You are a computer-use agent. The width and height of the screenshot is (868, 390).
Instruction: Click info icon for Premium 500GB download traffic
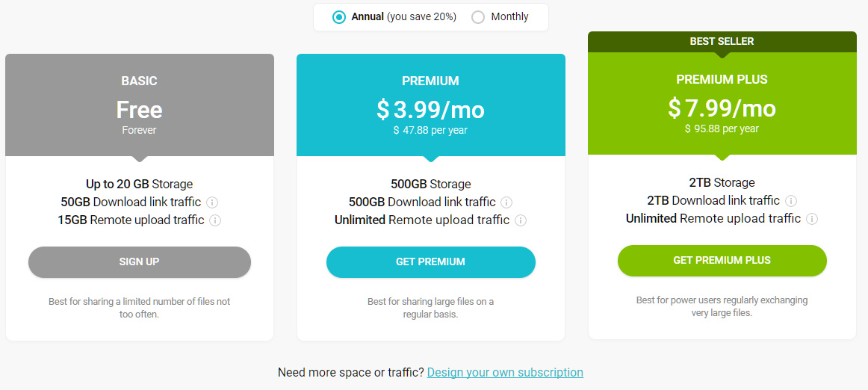(x=506, y=202)
